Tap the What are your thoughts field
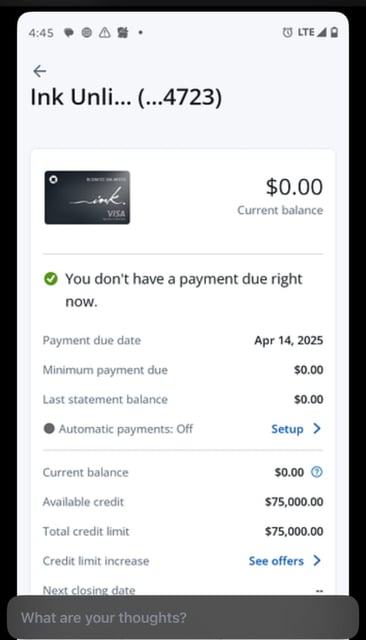The width and height of the screenshot is (366, 640). pyautogui.click(x=183, y=617)
